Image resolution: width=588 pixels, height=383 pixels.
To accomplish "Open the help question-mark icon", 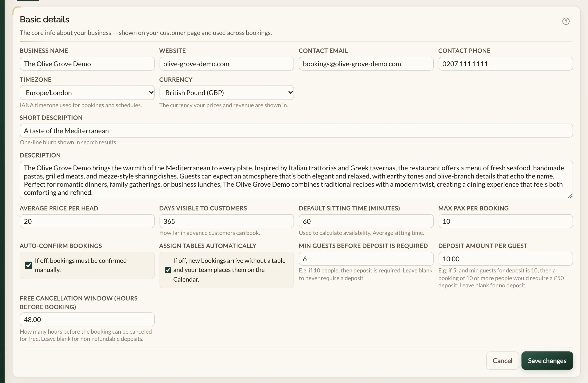I will click(566, 21).
